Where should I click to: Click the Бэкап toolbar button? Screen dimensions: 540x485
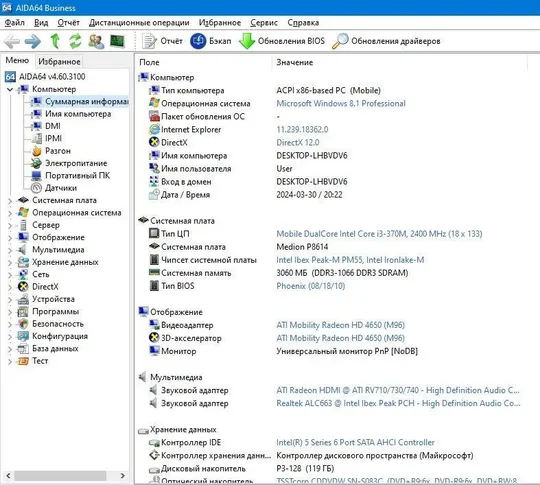pos(210,41)
